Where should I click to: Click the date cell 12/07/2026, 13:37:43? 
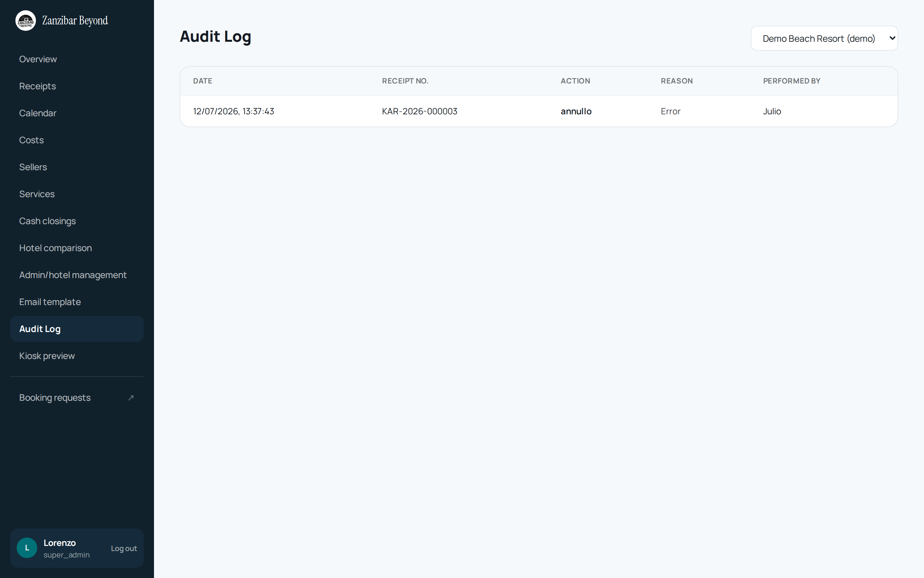pos(233,111)
